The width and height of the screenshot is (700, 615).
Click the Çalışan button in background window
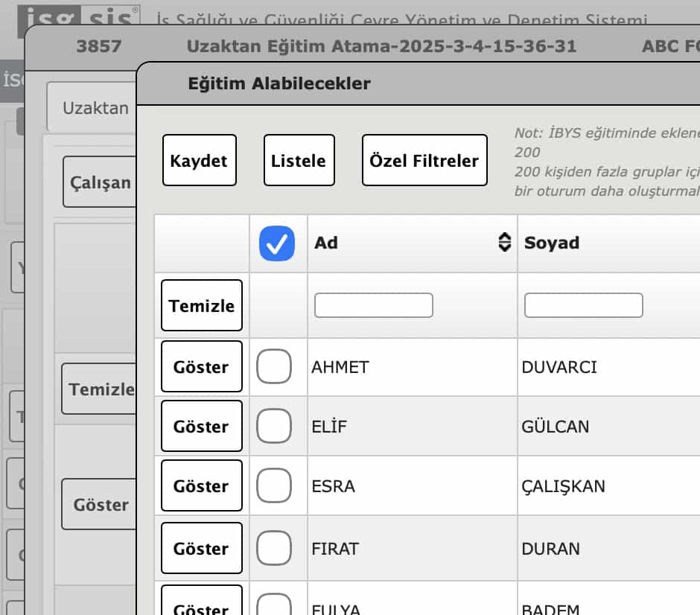(100, 182)
